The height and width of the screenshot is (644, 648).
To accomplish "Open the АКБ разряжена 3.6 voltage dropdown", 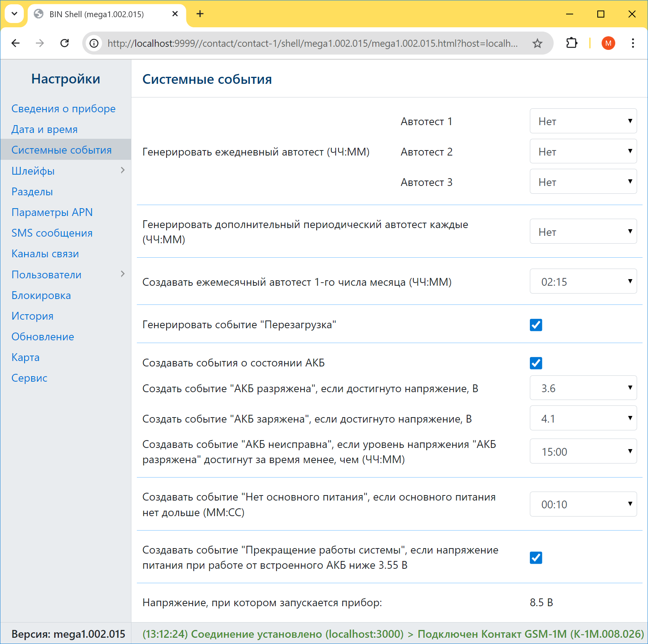I will click(583, 388).
